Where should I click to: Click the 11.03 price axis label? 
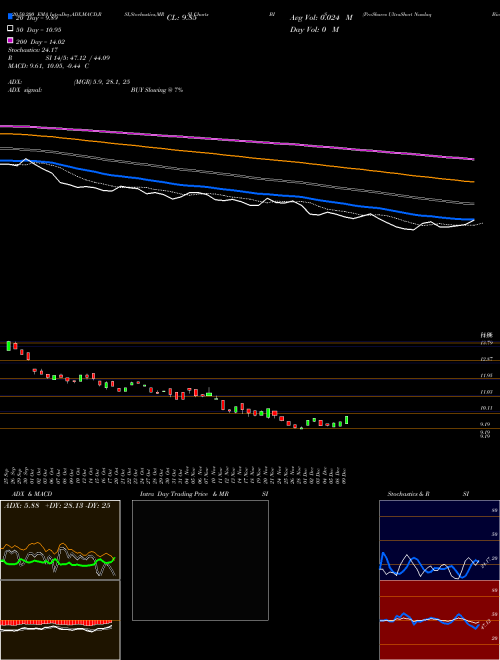486,392
